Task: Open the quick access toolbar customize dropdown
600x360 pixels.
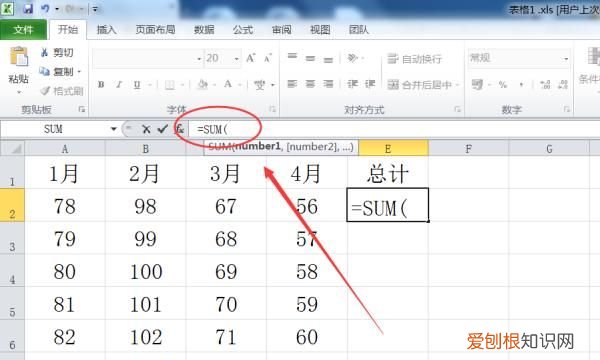Action: pos(95,9)
